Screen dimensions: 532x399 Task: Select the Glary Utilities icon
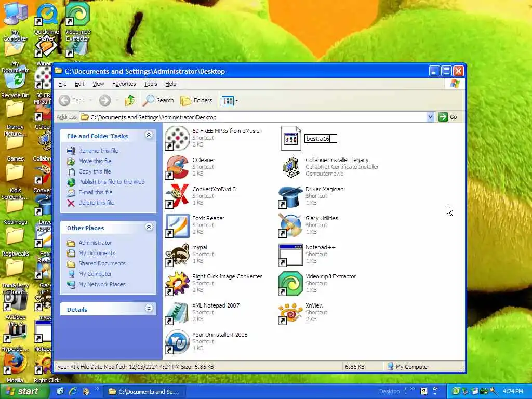click(290, 225)
